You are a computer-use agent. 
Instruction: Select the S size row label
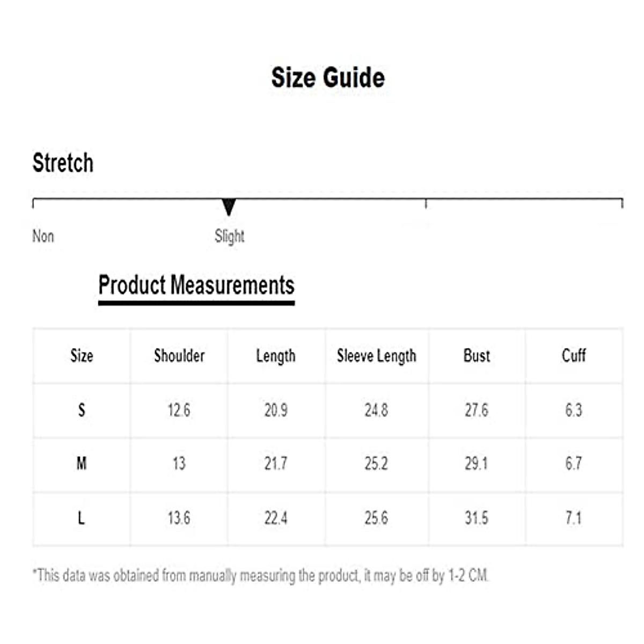point(82,411)
